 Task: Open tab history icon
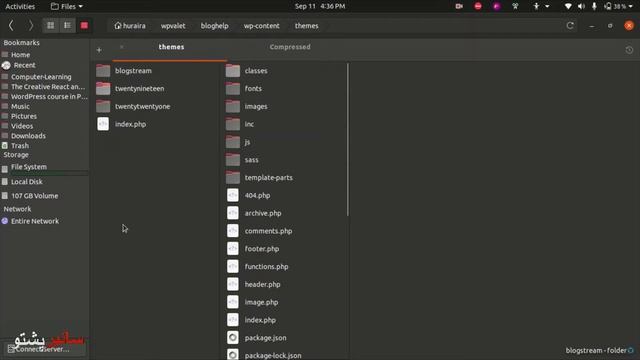click(x=629, y=50)
